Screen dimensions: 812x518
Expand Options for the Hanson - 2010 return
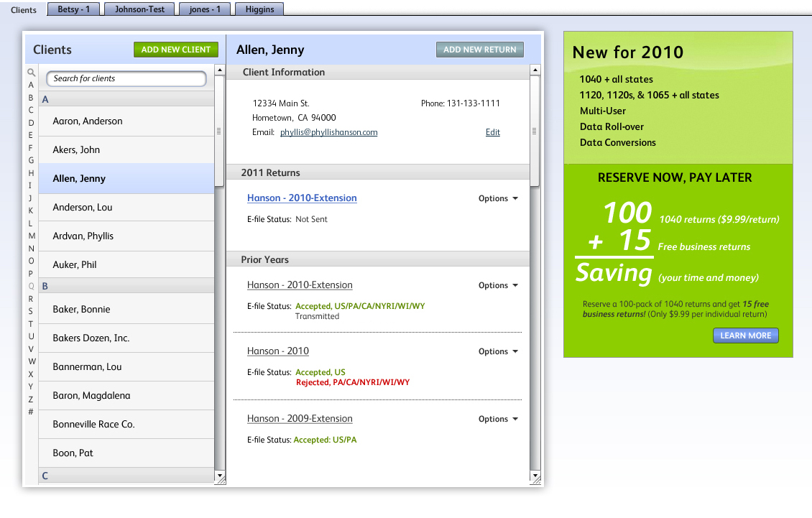click(x=498, y=352)
